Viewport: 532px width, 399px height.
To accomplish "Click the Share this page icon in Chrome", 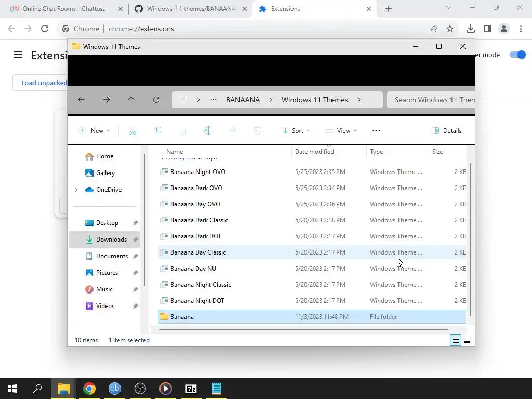I will (x=433, y=29).
